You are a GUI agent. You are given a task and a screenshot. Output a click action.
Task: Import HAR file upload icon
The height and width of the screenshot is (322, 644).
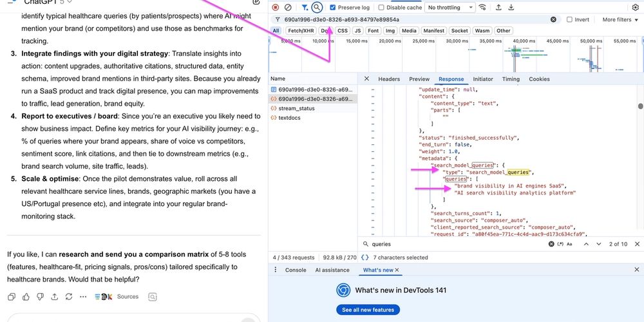498,7
